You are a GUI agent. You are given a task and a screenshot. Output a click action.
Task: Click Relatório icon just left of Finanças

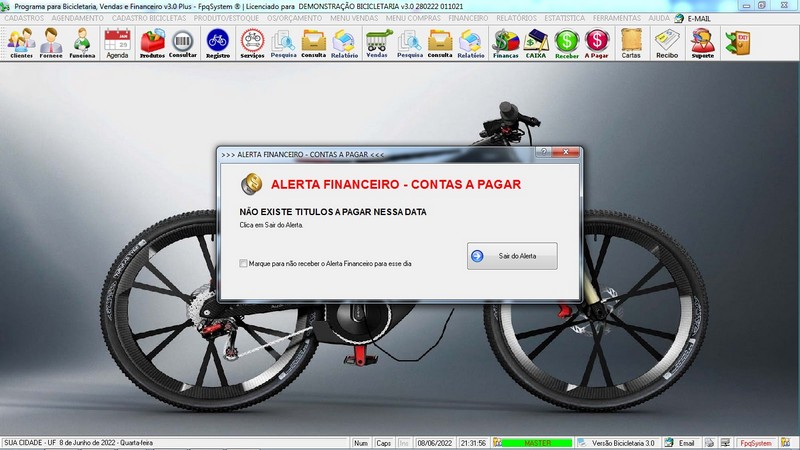[471, 43]
